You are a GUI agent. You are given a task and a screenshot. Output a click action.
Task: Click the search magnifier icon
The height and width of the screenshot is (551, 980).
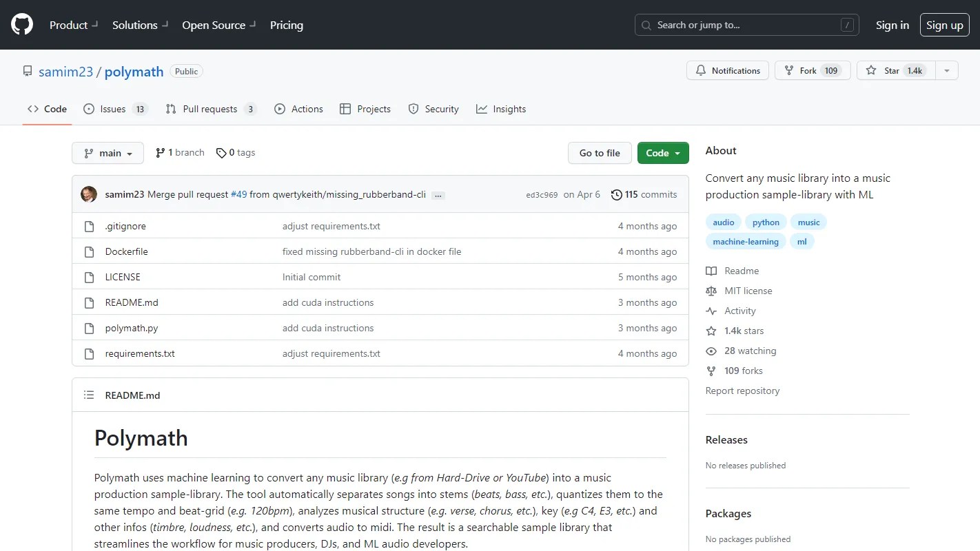click(646, 25)
